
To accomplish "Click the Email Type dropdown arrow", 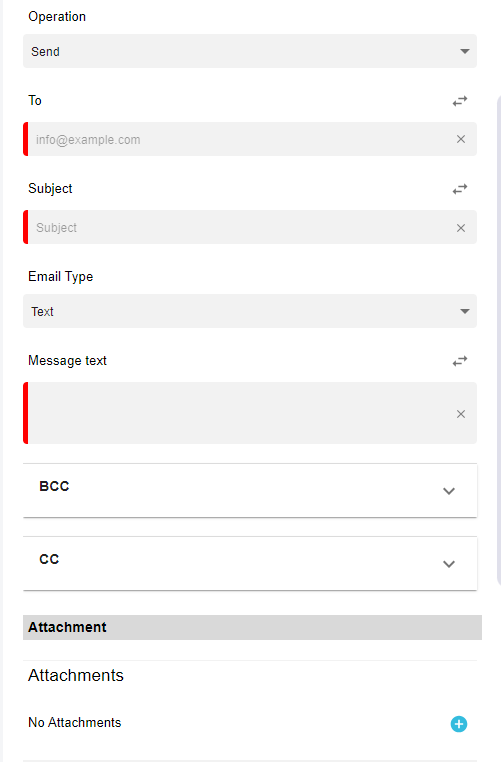I will [x=465, y=311].
